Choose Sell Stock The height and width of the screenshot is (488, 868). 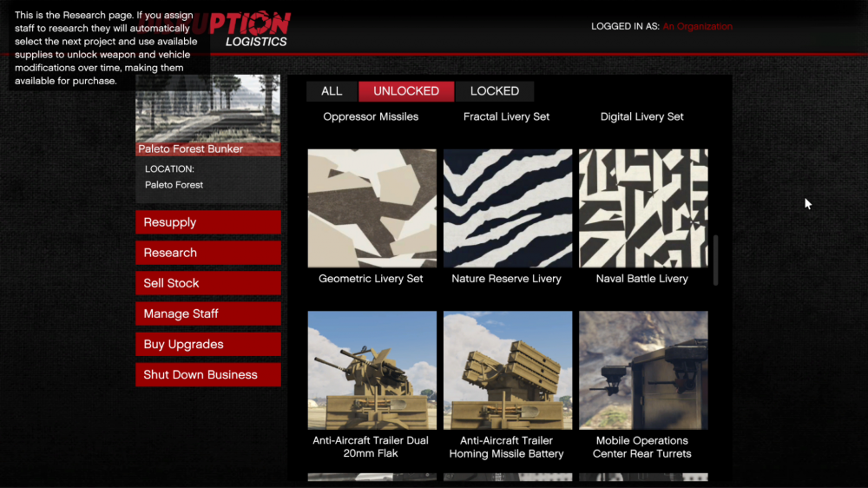click(x=208, y=283)
